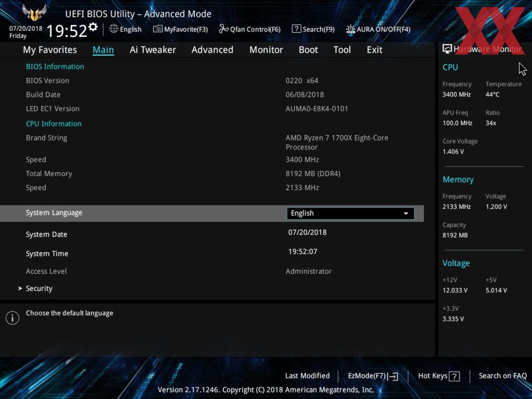Viewport: 532px width, 399px height.
Task: Select the System Language row label
Action: [x=54, y=213]
